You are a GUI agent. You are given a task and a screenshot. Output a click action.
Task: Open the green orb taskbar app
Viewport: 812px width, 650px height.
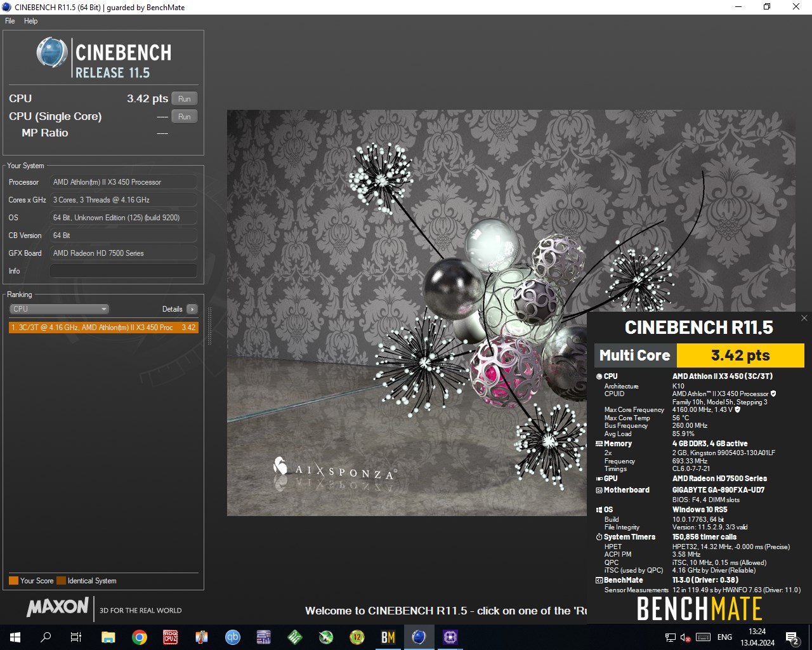point(326,637)
